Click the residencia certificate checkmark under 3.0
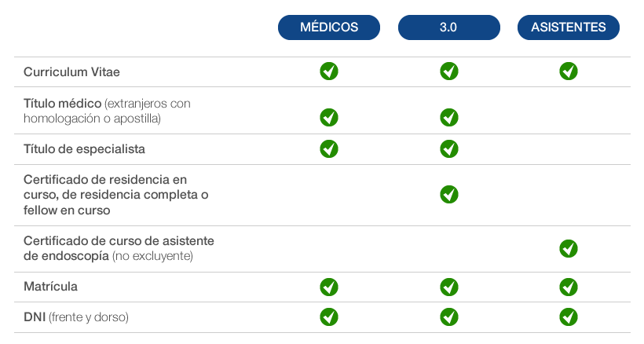Image resolution: width=644 pixels, height=344 pixels. point(449,194)
